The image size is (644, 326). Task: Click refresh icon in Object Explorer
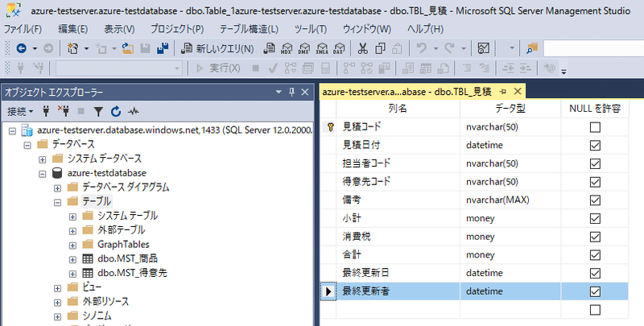(x=116, y=111)
